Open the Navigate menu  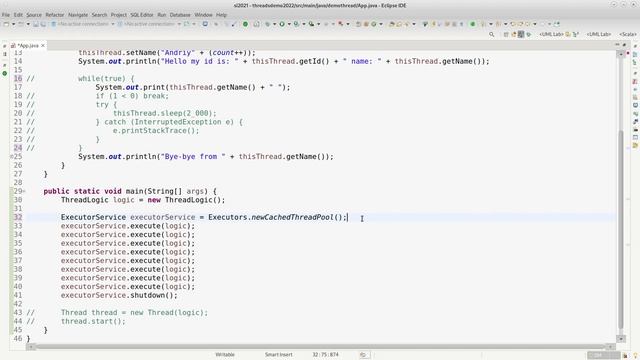78,15
